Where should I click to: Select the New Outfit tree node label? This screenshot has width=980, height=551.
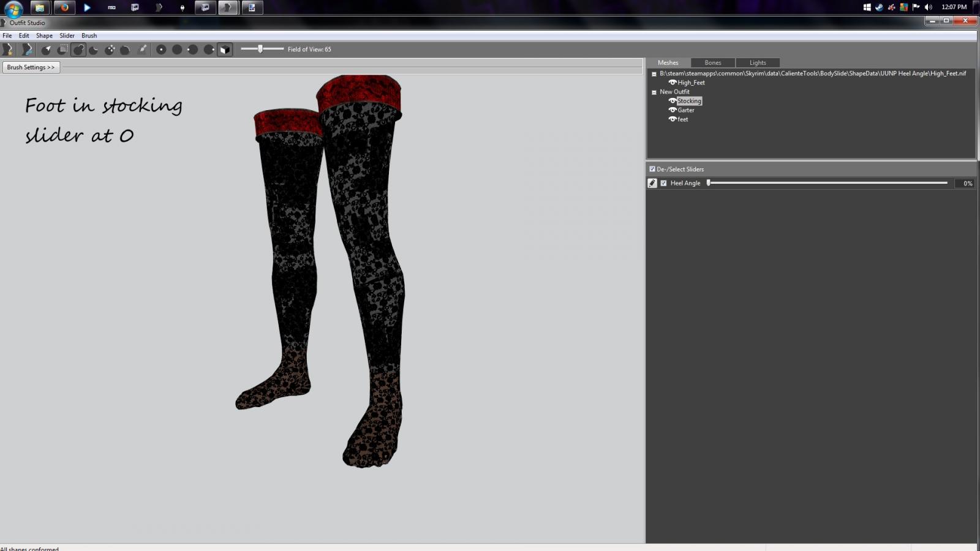(x=674, y=92)
